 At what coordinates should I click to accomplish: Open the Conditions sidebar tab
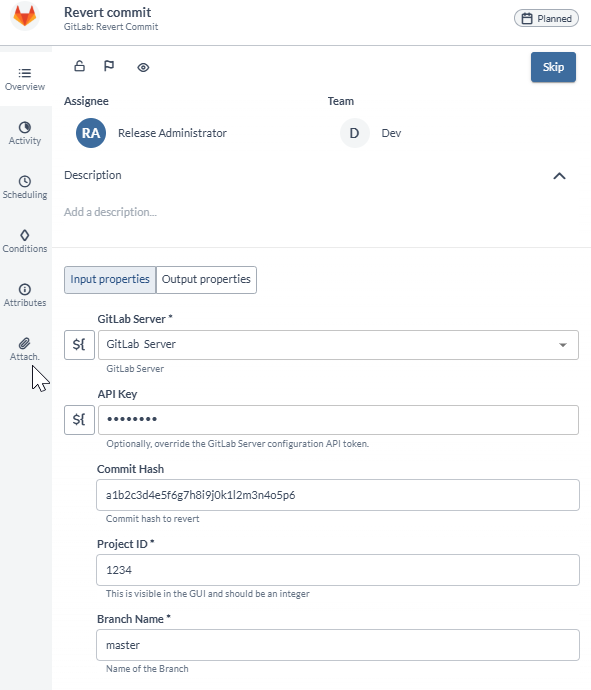pyautogui.click(x=25, y=242)
